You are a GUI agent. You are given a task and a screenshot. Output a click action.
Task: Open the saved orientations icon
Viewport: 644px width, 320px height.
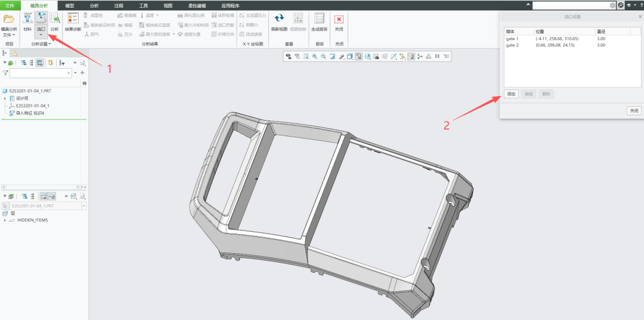click(367, 56)
